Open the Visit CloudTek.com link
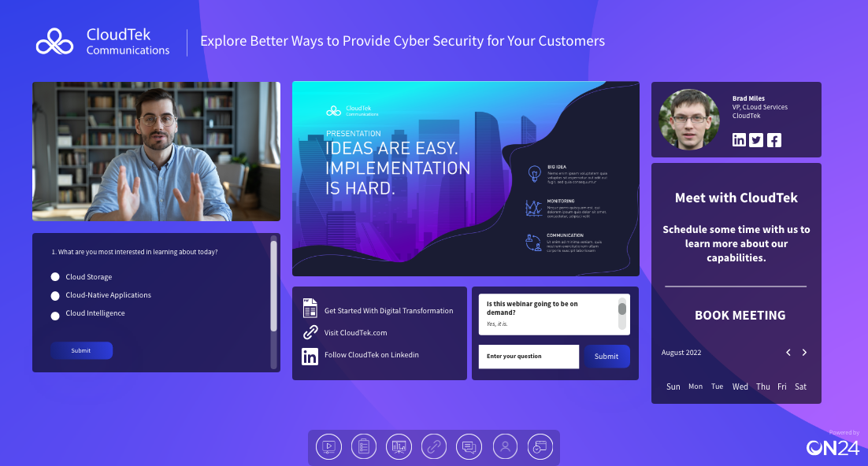This screenshot has width=868, height=466. (355, 333)
